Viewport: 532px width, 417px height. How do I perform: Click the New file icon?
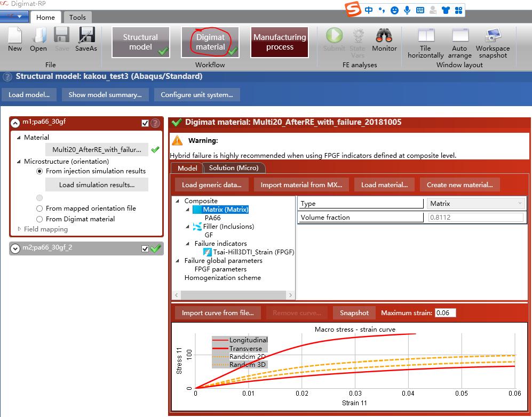(x=15, y=35)
